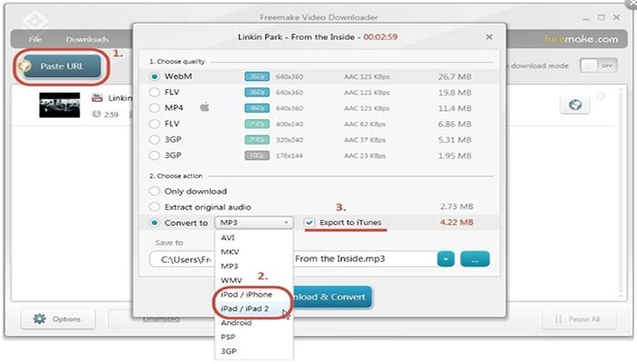This screenshot has height=364, width=637.
Task: Select the 3GP 5.31 MB quality option
Action: (x=155, y=140)
